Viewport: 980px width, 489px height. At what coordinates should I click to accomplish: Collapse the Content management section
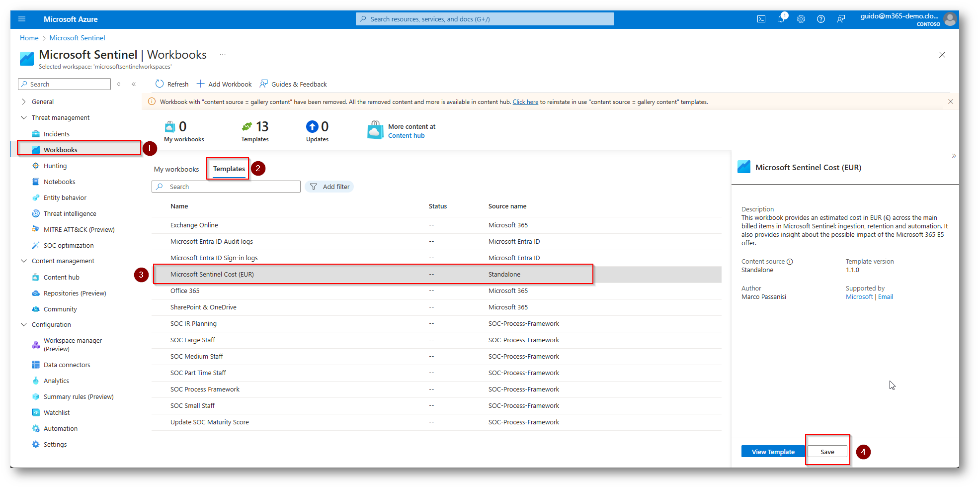click(x=23, y=261)
